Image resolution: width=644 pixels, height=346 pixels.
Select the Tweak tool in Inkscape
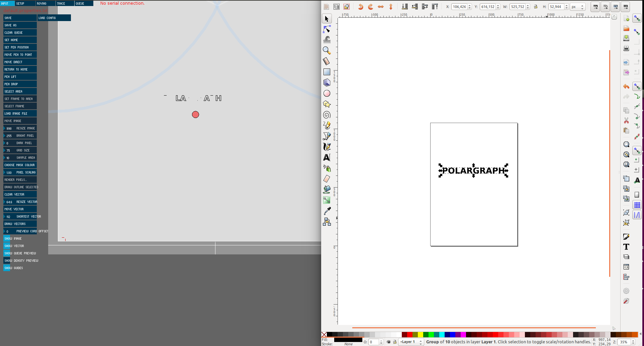(x=327, y=40)
